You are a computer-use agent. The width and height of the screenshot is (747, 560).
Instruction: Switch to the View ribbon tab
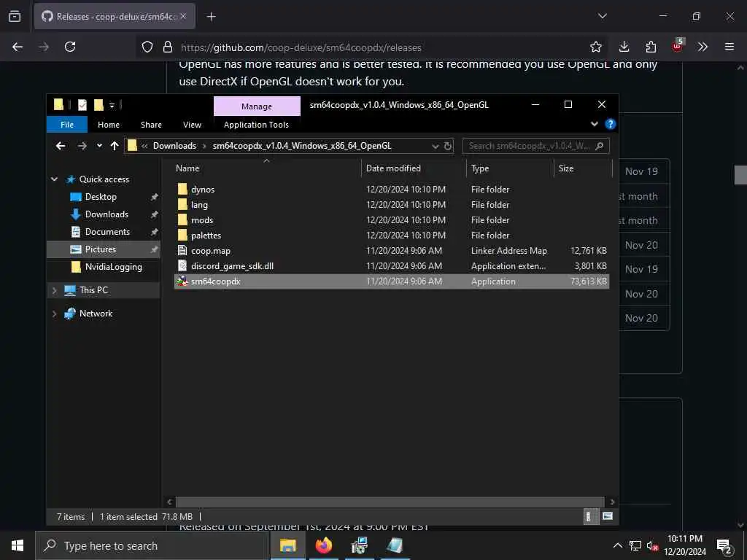[192, 125]
